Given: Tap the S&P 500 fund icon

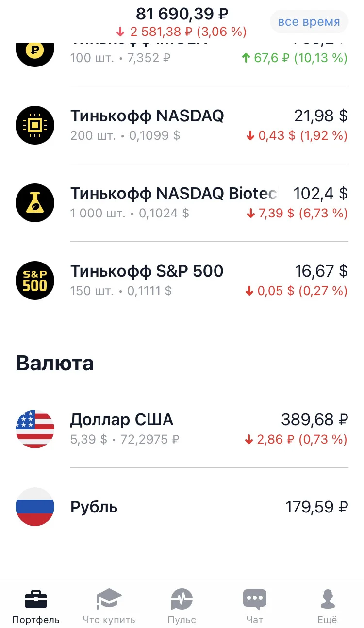Looking at the screenshot, I should pyautogui.click(x=35, y=281).
